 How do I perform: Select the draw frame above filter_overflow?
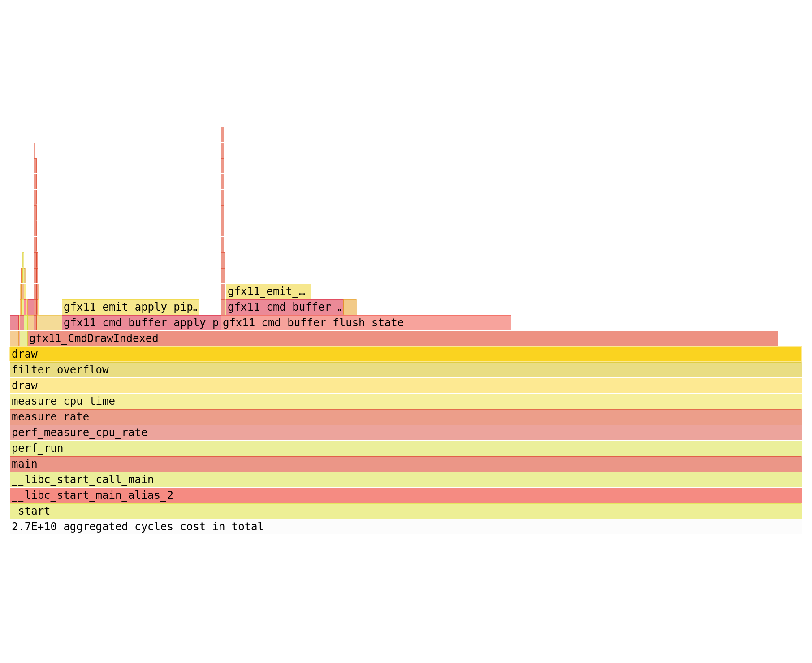[405, 354]
